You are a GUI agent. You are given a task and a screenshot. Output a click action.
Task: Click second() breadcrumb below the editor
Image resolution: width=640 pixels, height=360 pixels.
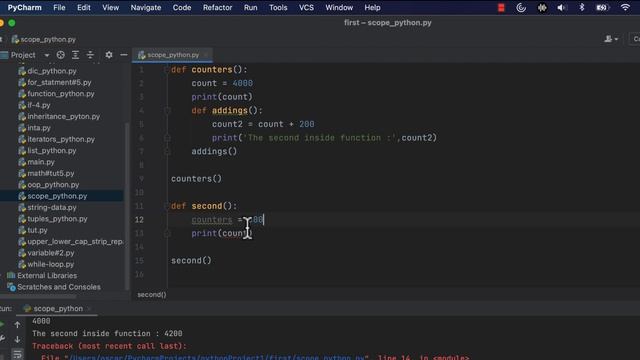(152, 295)
